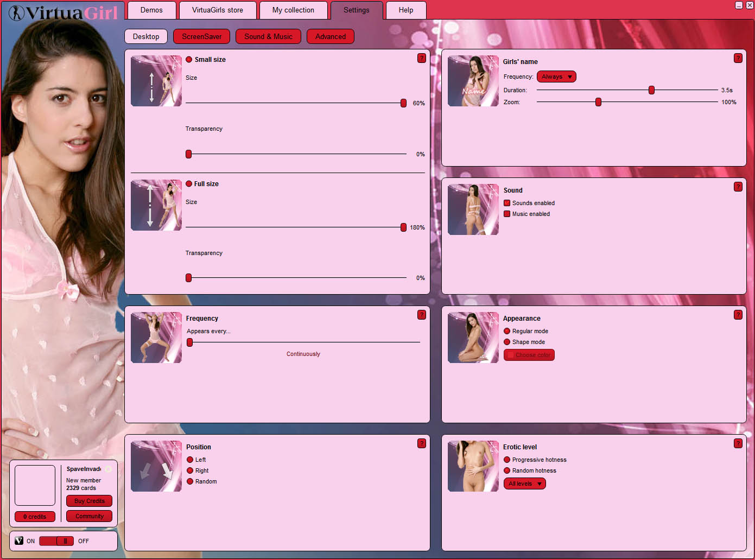Open the Frequency panel help icon
Image resolution: width=755 pixels, height=560 pixels.
tap(421, 315)
